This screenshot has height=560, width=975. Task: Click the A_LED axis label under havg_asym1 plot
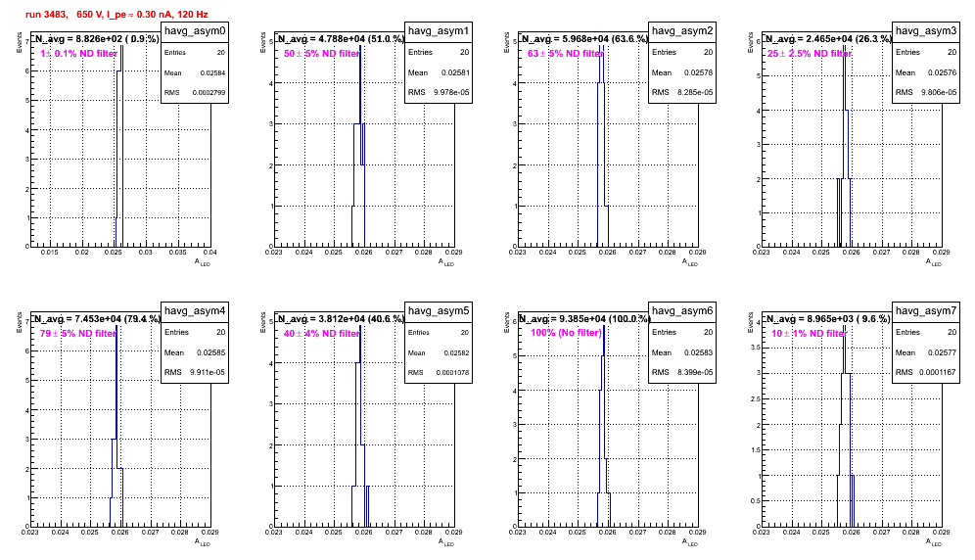pyautogui.click(x=446, y=262)
